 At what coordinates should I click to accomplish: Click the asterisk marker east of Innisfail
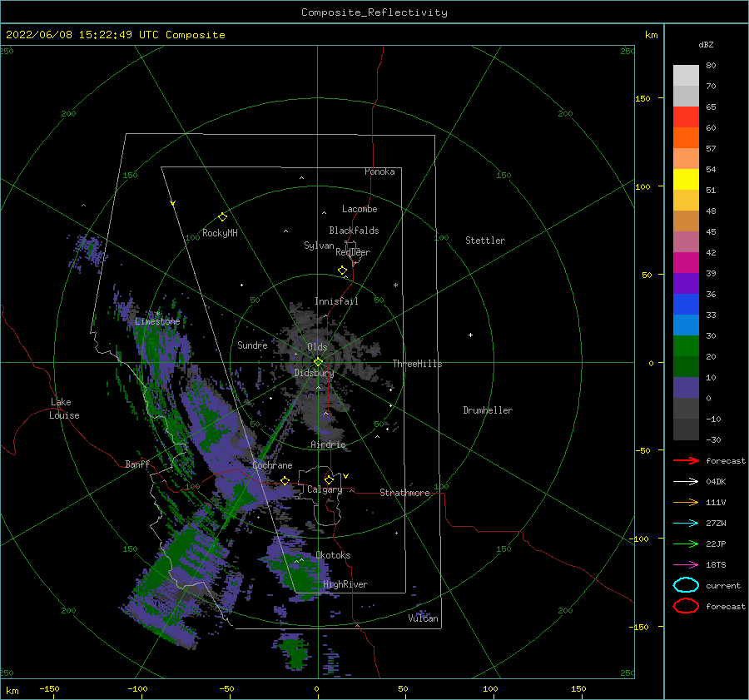[395, 285]
